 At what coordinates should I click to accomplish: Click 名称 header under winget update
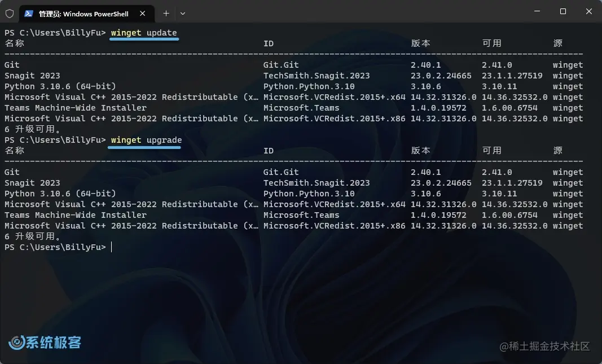tap(15, 43)
